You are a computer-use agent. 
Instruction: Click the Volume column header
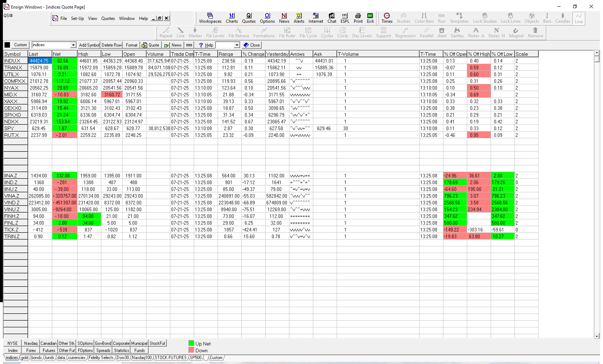point(158,54)
